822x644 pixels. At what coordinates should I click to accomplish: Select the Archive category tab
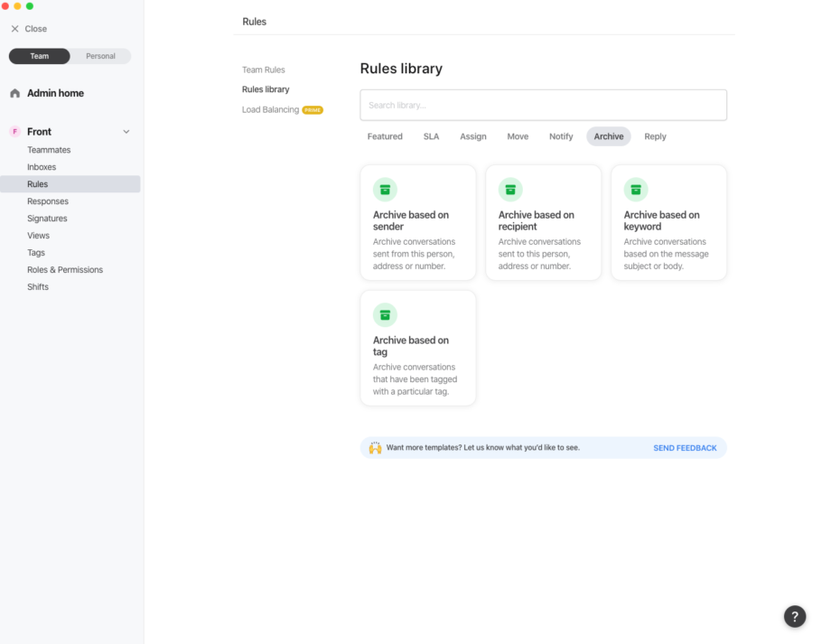[x=609, y=136]
